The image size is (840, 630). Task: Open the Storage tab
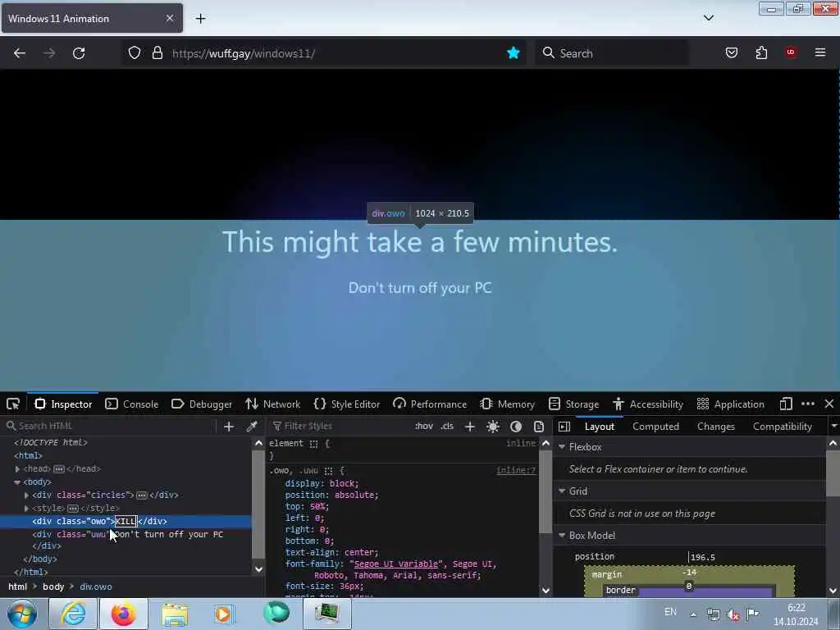click(573, 404)
